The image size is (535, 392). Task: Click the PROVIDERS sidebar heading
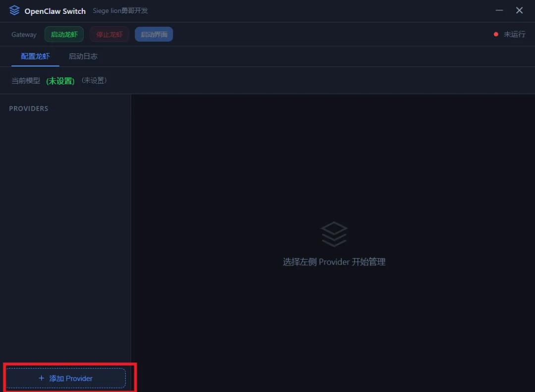(29, 109)
